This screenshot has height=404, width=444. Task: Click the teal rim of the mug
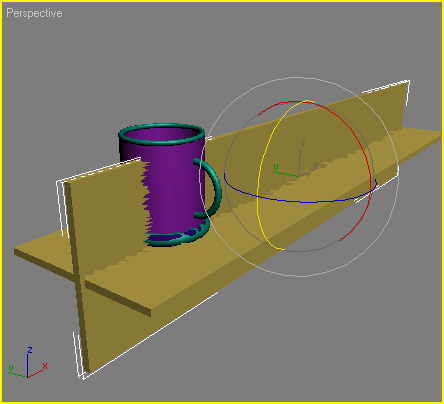point(162,142)
